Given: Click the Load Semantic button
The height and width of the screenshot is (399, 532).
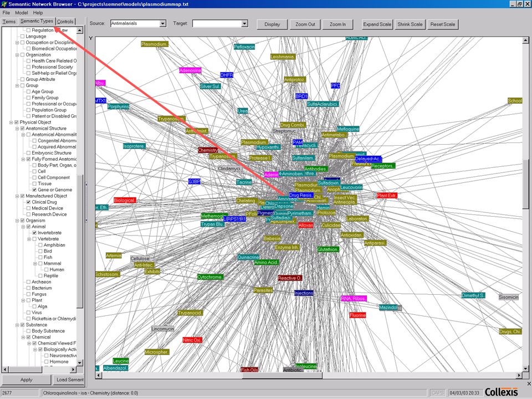Looking at the screenshot, I should 69,380.
